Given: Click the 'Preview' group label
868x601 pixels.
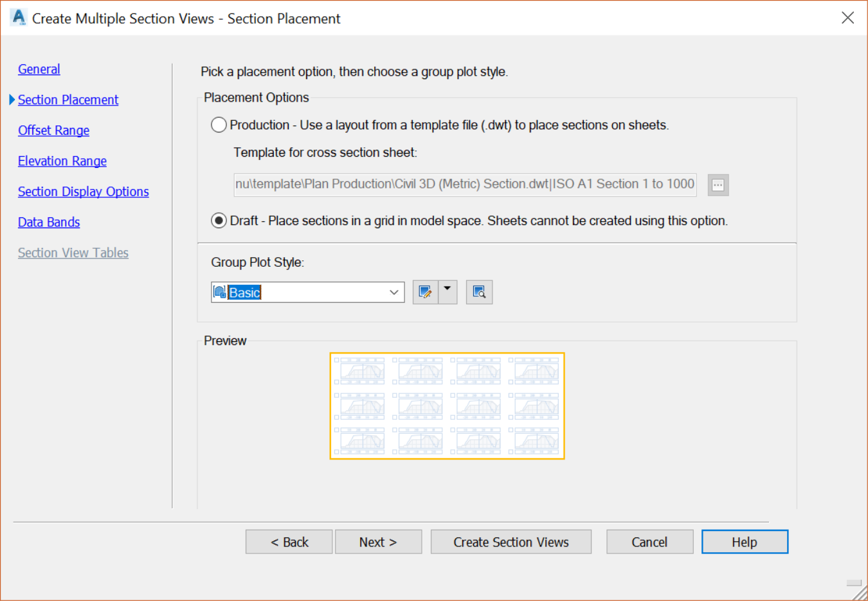Looking at the screenshot, I should pyautogui.click(x=225, y=341).
